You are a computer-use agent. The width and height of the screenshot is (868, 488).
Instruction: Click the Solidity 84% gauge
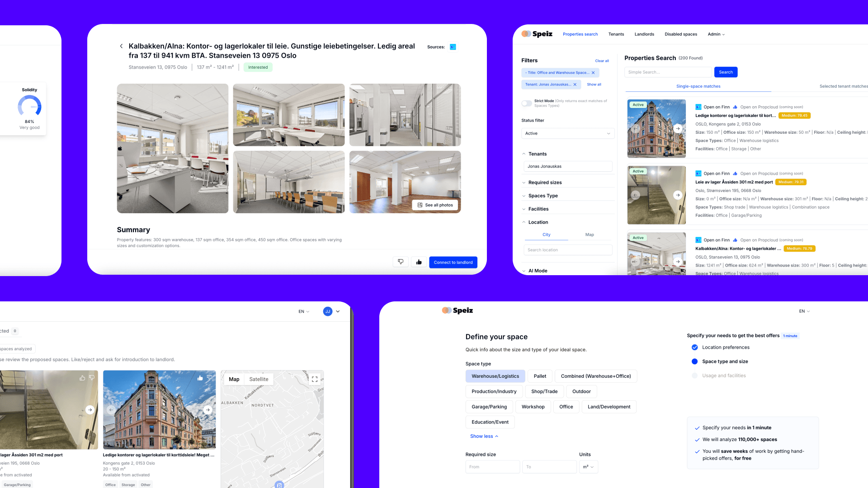point(29,108)
